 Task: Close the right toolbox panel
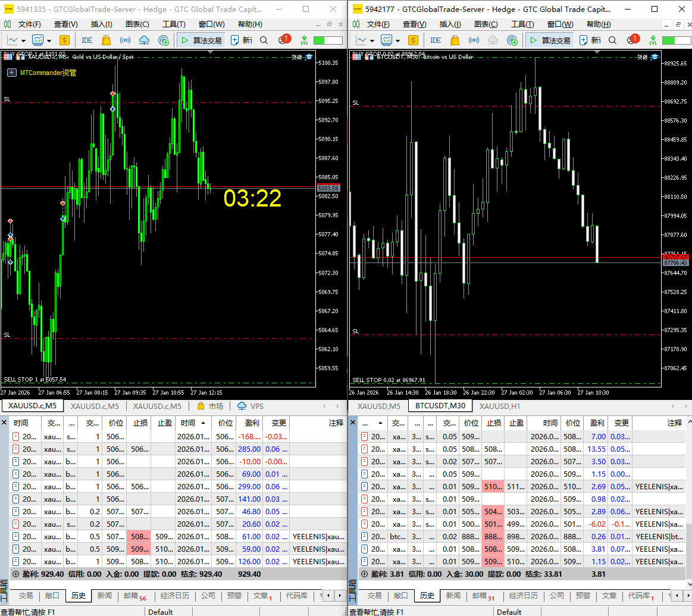(x=353, y=423)
